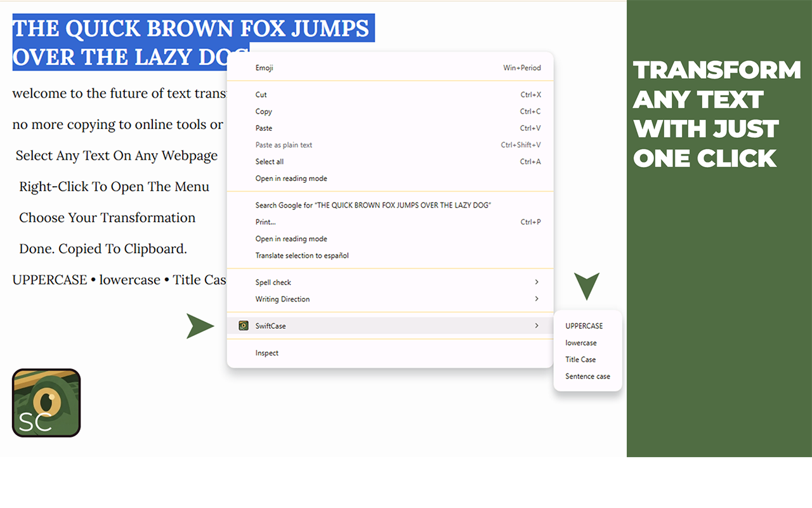Click the Paste menu entry

click(390, 128)
